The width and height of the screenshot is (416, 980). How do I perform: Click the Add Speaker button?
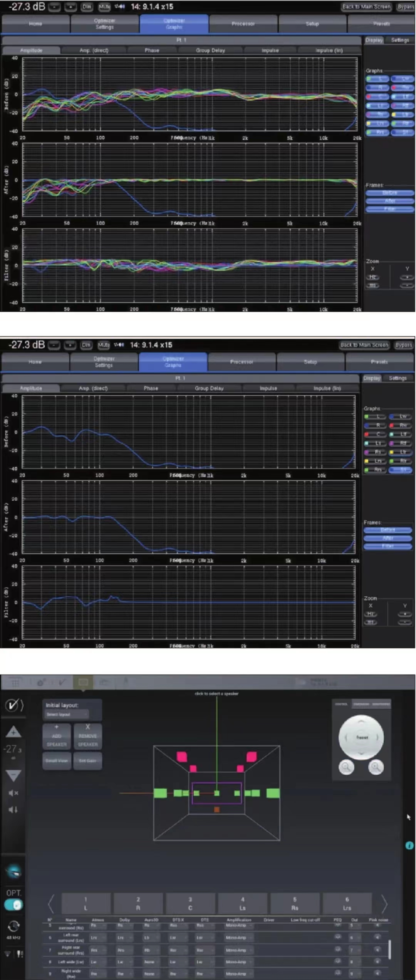tap(57, 736)
